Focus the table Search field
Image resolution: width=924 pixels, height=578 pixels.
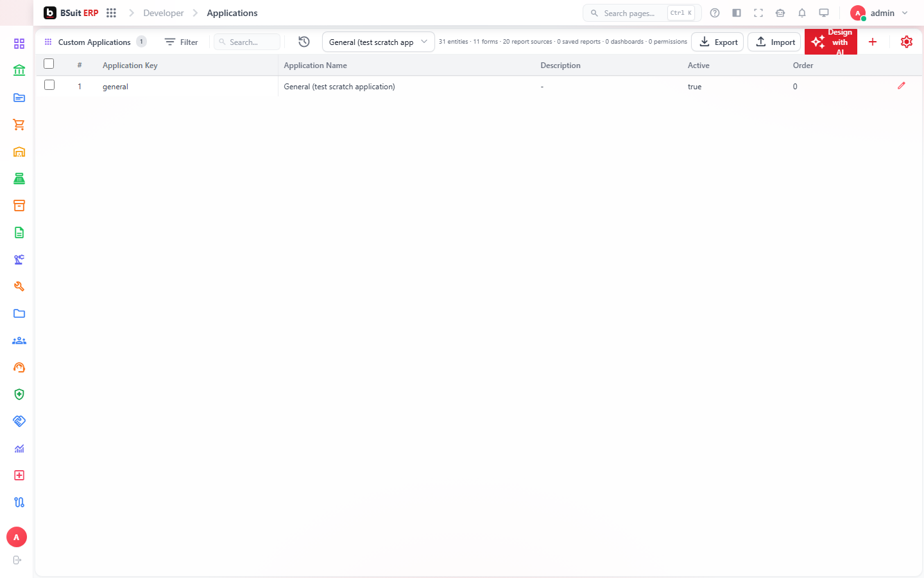pyautogui.click(x=247, y=42)
